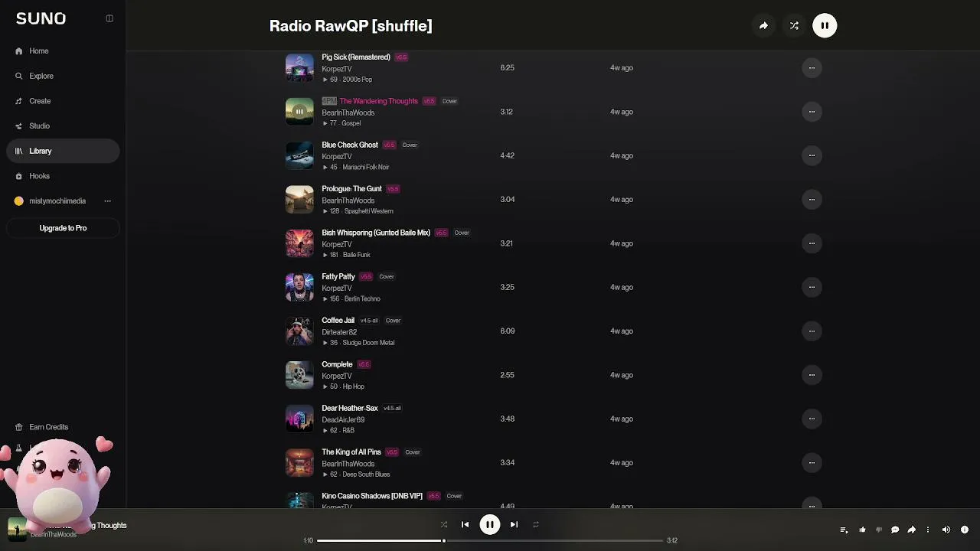Open the Berlin Techno genre tag
The width and height of the screenshot is (980, 551).
pos(362,299)
